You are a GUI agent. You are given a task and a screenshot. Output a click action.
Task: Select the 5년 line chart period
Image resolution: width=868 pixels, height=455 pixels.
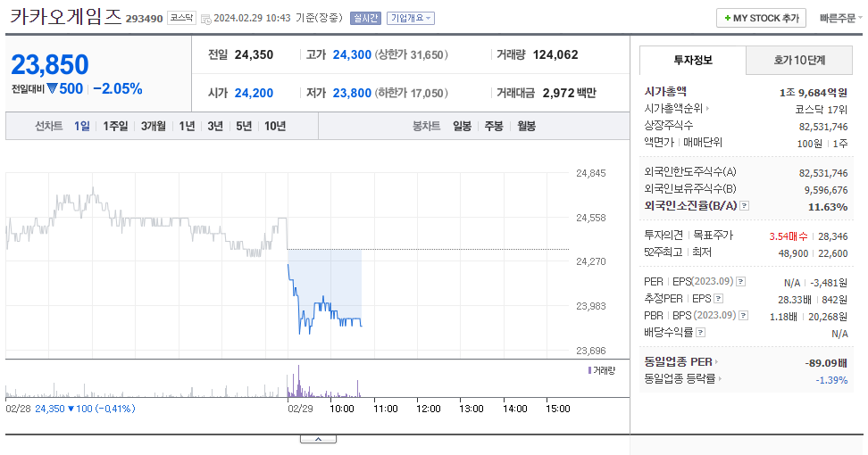(244, 126)
